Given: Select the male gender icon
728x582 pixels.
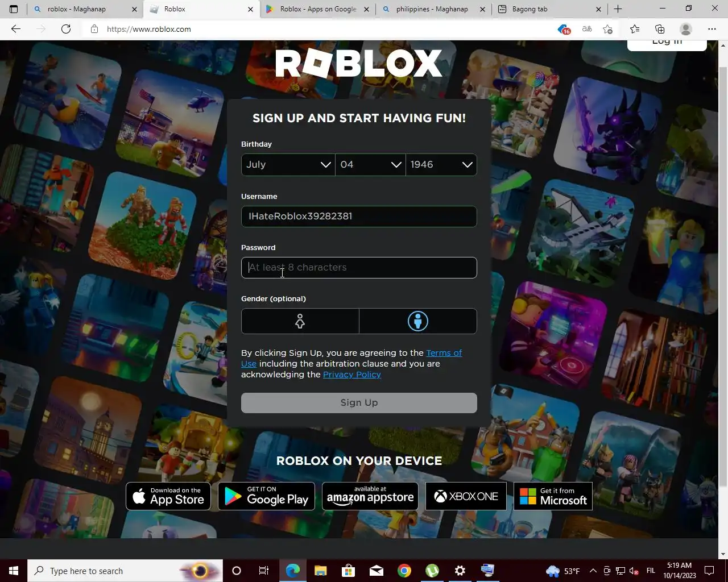Looking at the screenshot, I should [418, 321].
